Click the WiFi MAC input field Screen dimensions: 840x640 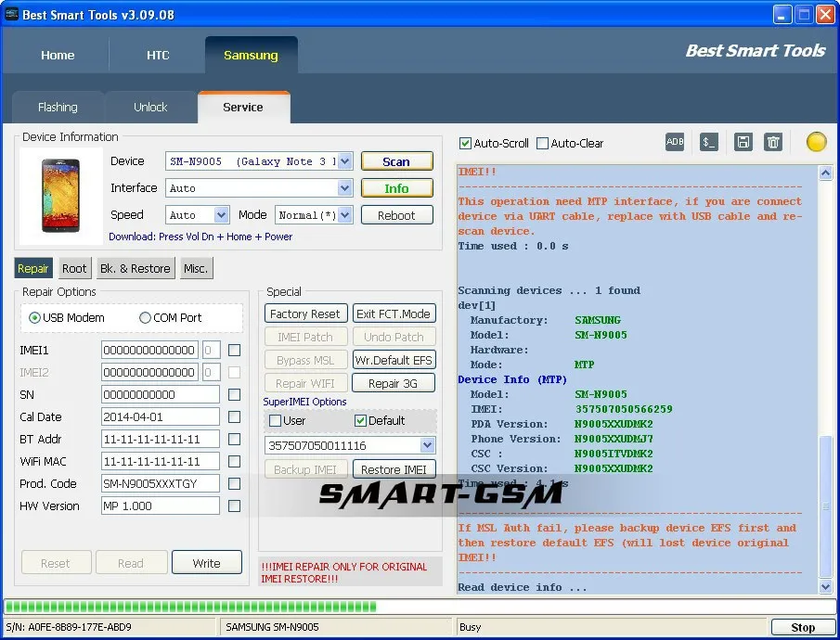pyautogui.click(x=161, y=461)
